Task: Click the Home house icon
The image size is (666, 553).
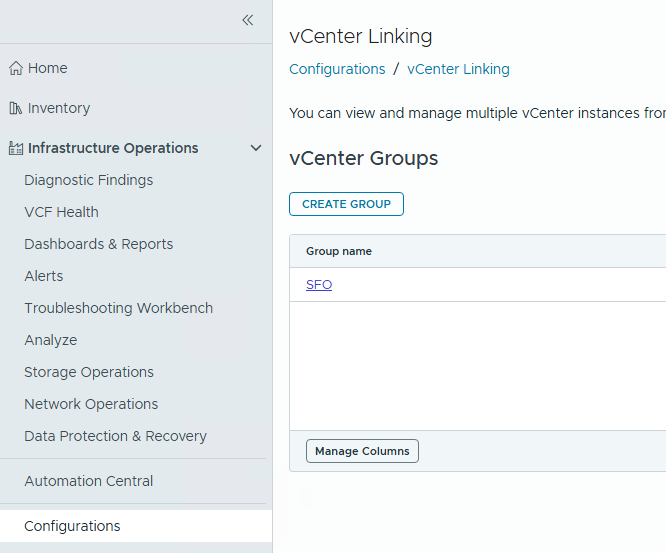Action: pos(15,69)
